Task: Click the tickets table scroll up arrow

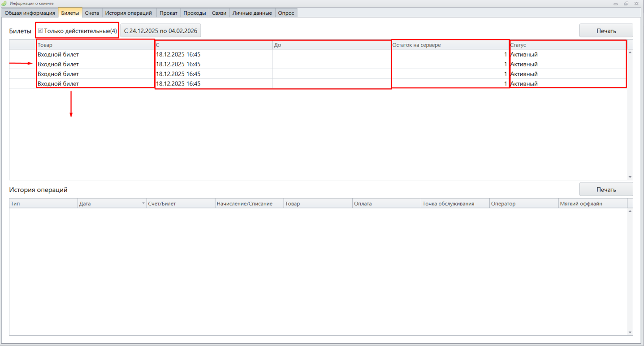Action: click(x=630, y=53)
